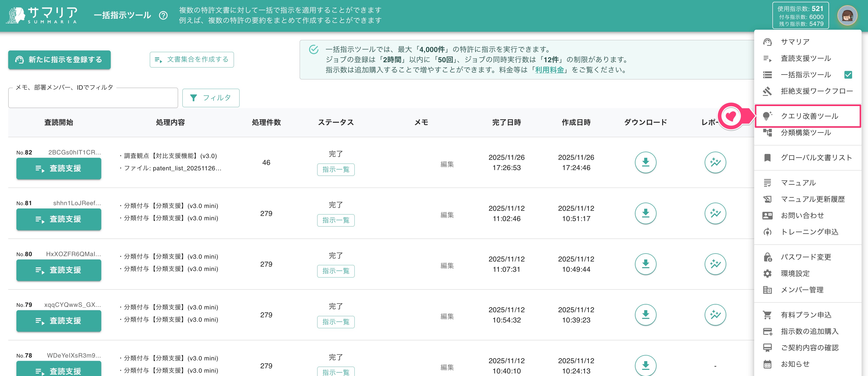Select 一括指示ツール menu entry

coord(808,75)
